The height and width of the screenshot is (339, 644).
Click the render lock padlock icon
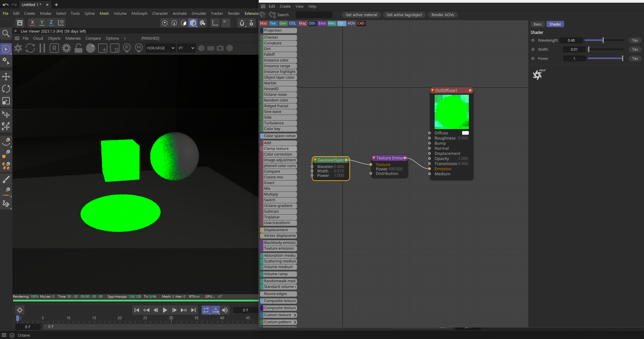click(x=79, y=48)
